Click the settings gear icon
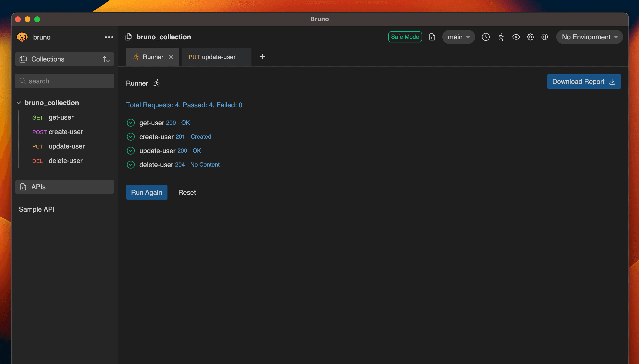Image resolution: width=639 pixels, height=364 pixels. point(531,37)
